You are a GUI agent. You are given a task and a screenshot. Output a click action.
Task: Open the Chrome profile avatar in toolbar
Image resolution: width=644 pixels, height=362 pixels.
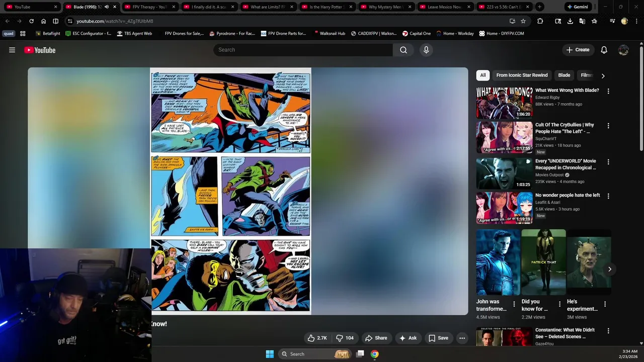[624, 21]
